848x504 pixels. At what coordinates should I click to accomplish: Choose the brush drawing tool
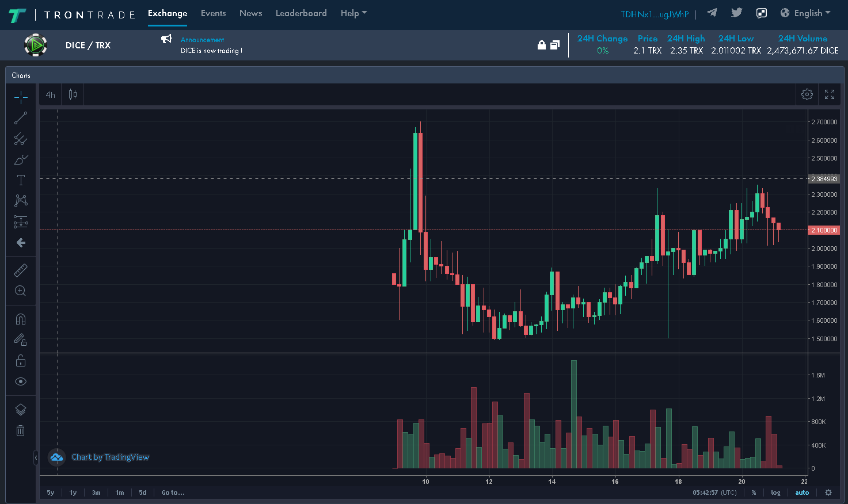[x=21, y=159]
